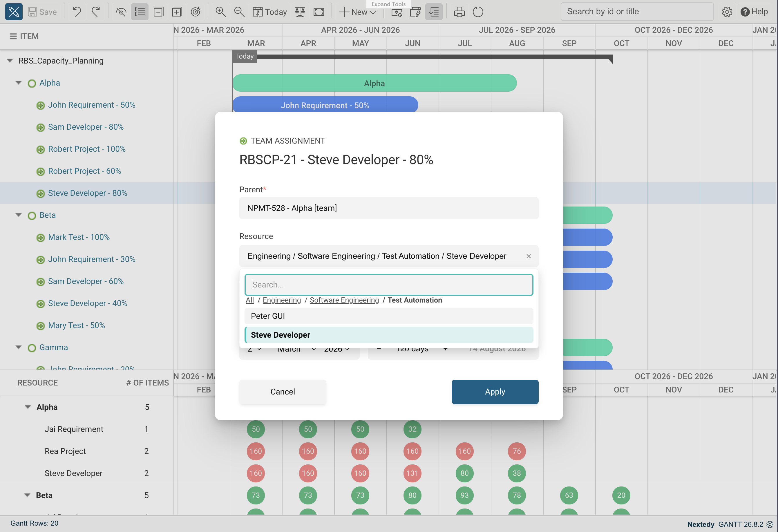Screen dimensions: 778x532
Task: Open the balance scale icon
Action: [300, 12]
